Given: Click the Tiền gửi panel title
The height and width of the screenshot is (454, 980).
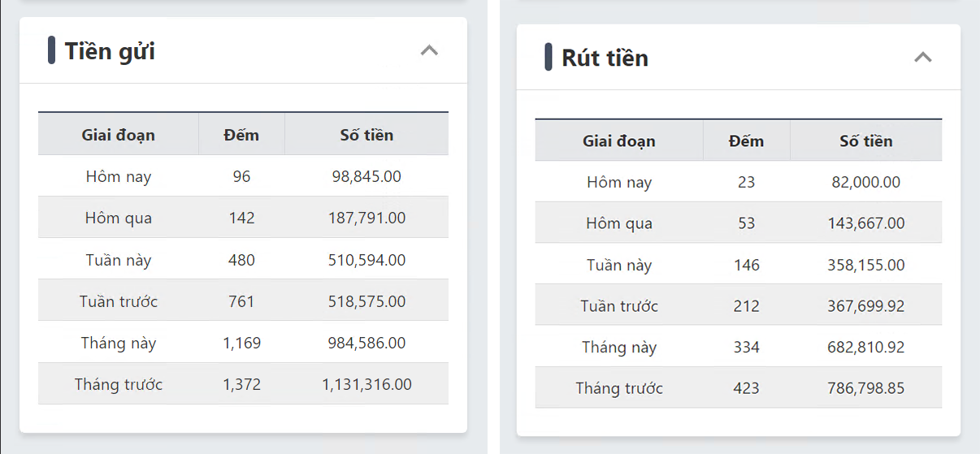Looking at the screenshot, I should tap(110, 51).
